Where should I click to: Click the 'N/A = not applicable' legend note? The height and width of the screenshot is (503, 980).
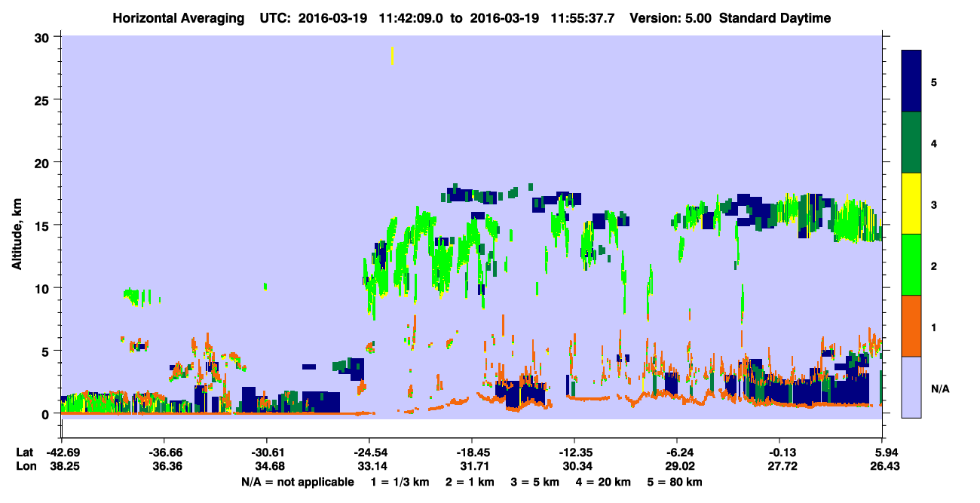click(297, 482)
